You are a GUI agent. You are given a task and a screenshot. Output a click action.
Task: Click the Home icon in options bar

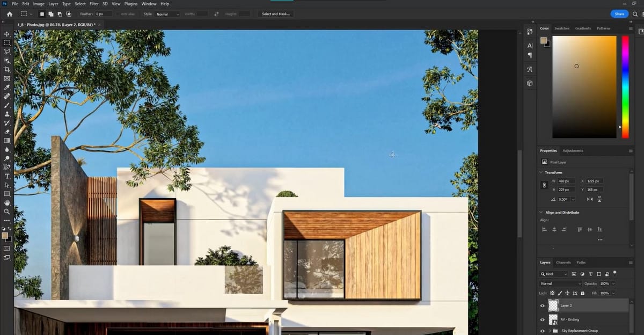[x=9, y=14]
